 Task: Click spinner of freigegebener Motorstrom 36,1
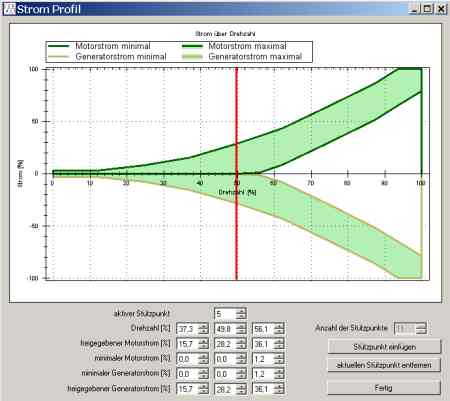pos(279,344)
